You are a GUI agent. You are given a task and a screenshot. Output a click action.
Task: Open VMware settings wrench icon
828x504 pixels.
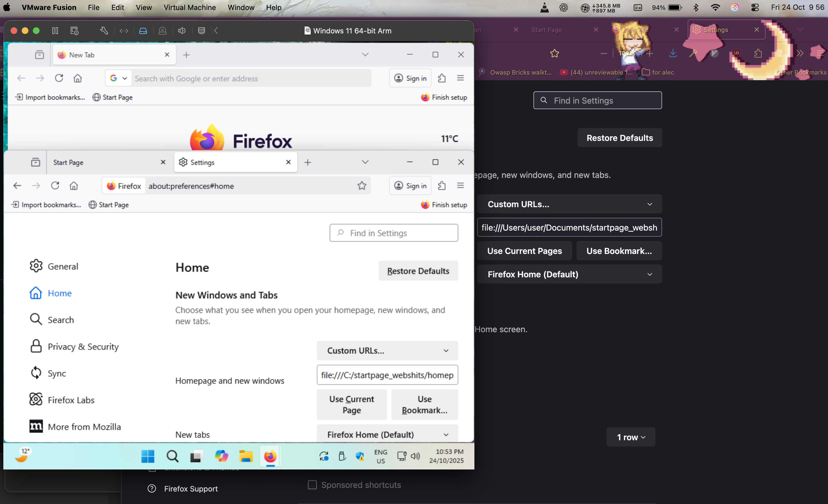[x=104, y=31]
